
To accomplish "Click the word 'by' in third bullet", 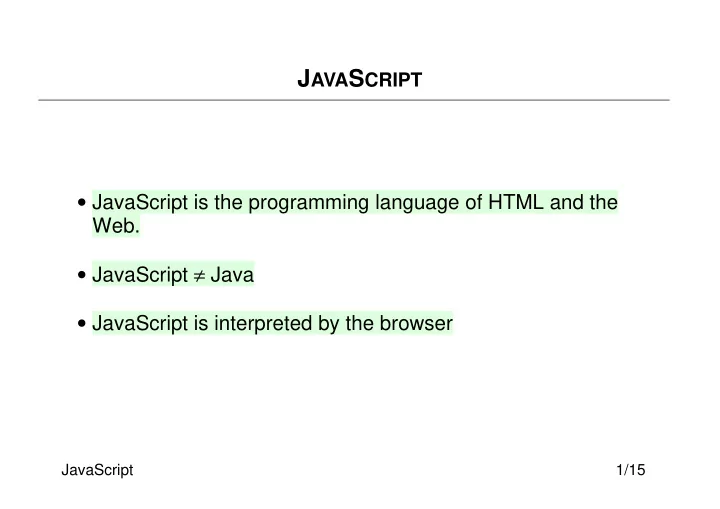I will [x=328, y=324].
